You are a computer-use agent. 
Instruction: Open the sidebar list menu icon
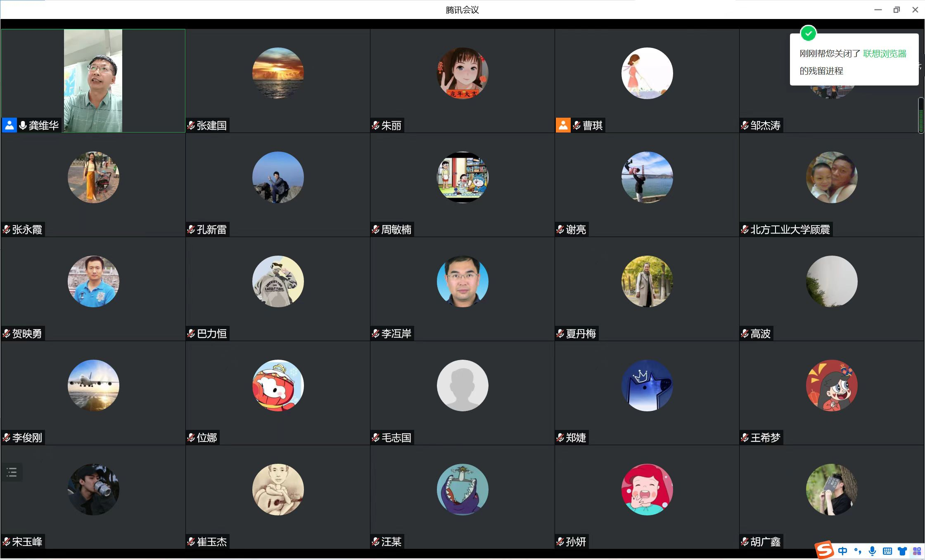12,472
